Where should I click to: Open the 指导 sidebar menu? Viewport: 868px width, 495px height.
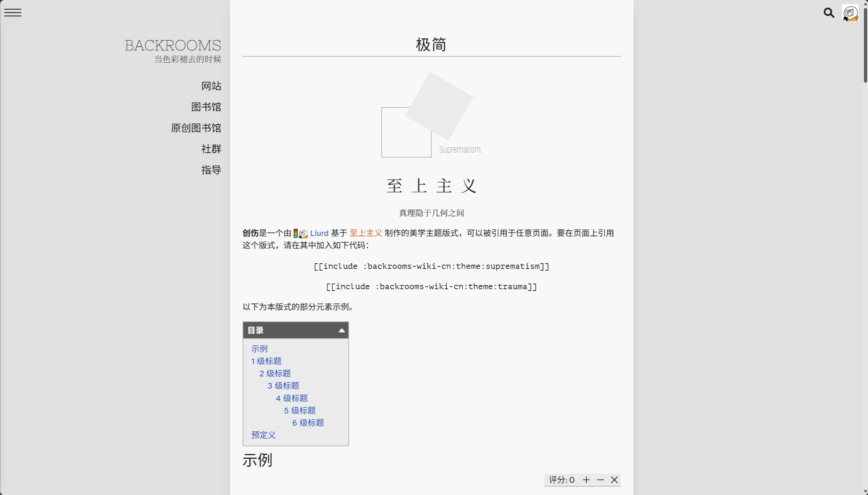point(211,170)
